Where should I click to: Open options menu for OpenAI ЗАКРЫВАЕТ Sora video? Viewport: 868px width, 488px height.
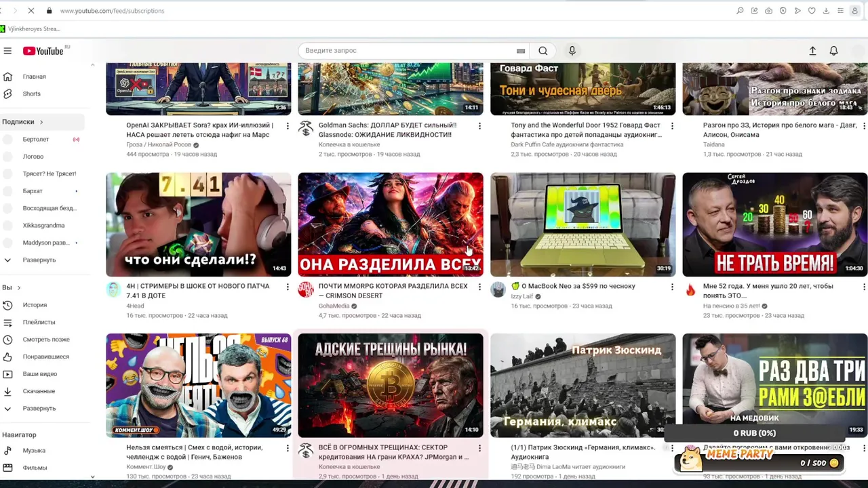point(288,126)
